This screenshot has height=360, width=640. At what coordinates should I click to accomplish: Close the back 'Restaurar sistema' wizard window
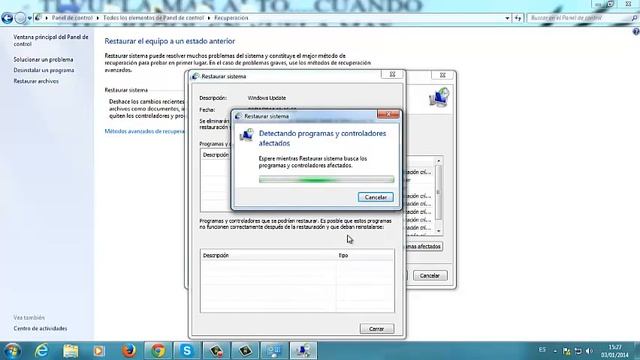coord(442,75)
